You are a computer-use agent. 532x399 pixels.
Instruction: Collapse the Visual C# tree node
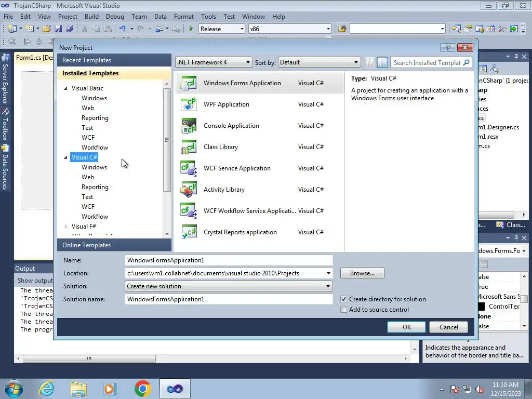pyautogui.click(x=65, y=157)
